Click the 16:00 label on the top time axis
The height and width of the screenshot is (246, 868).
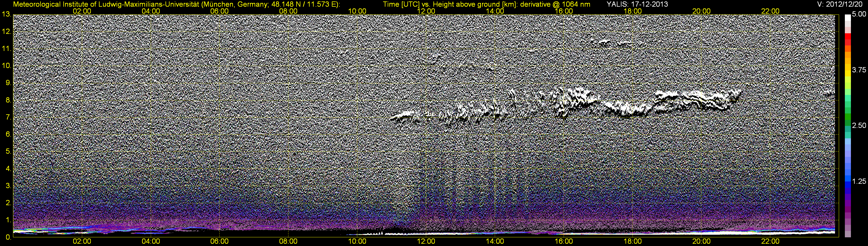click(564, 11)
